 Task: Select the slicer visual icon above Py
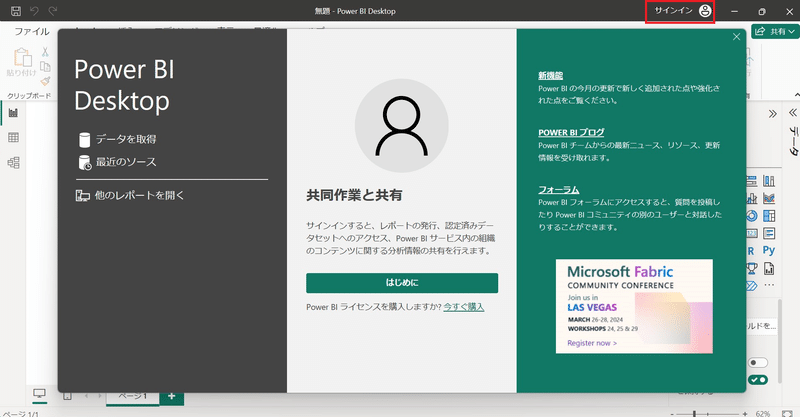(769, 234)
